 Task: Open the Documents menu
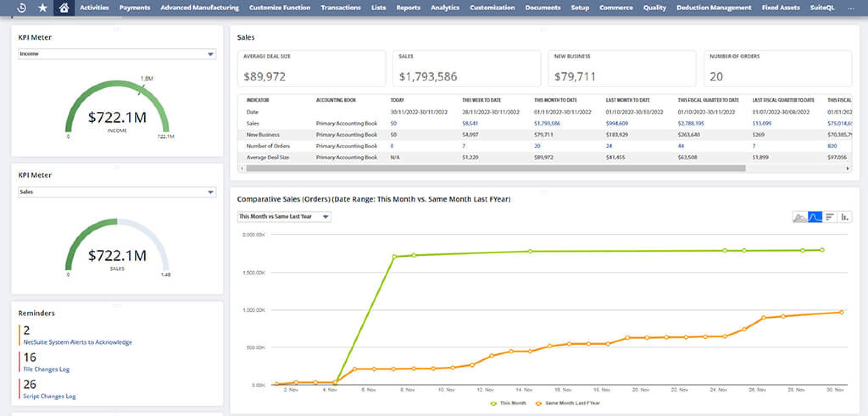543,8
